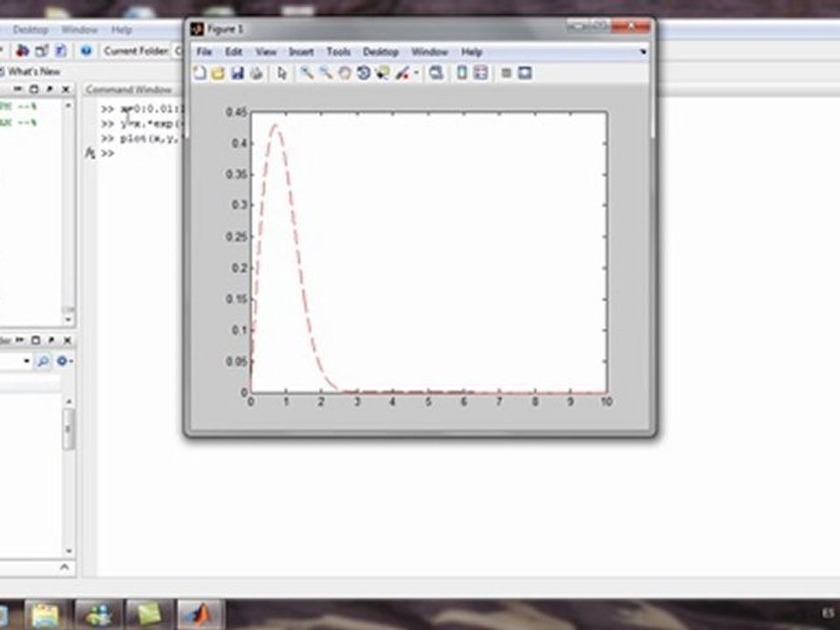Save the figure with the floppy disk icon

pos(237,73)
